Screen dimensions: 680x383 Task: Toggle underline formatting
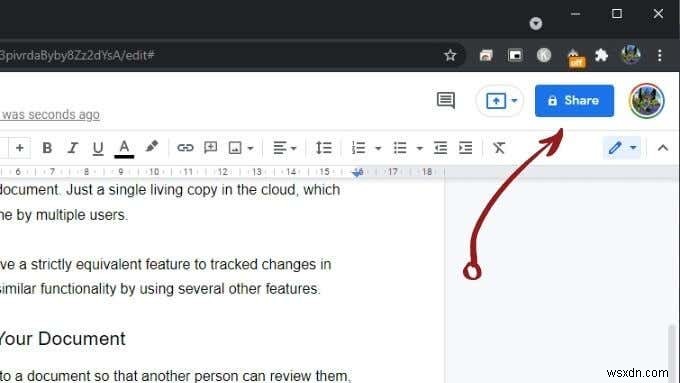point(98,148)
